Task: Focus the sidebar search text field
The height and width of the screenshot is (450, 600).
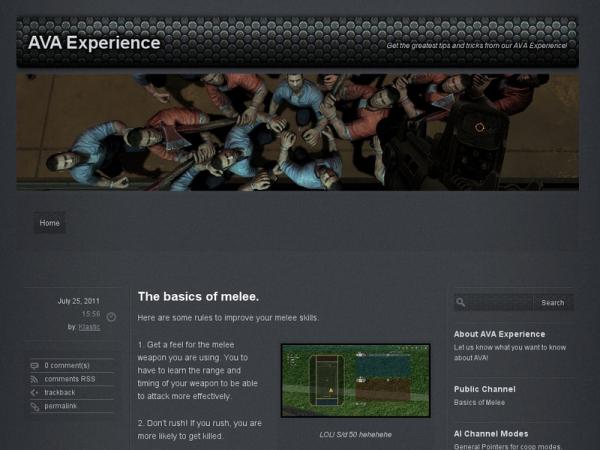Action: (x=499, y=303)
